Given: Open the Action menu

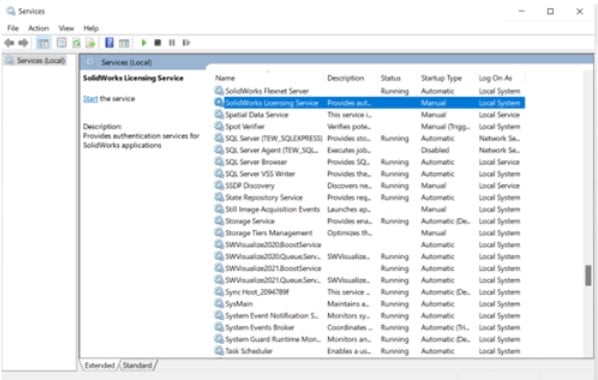Looking at the screenshot, I should (x=39, y=28).
